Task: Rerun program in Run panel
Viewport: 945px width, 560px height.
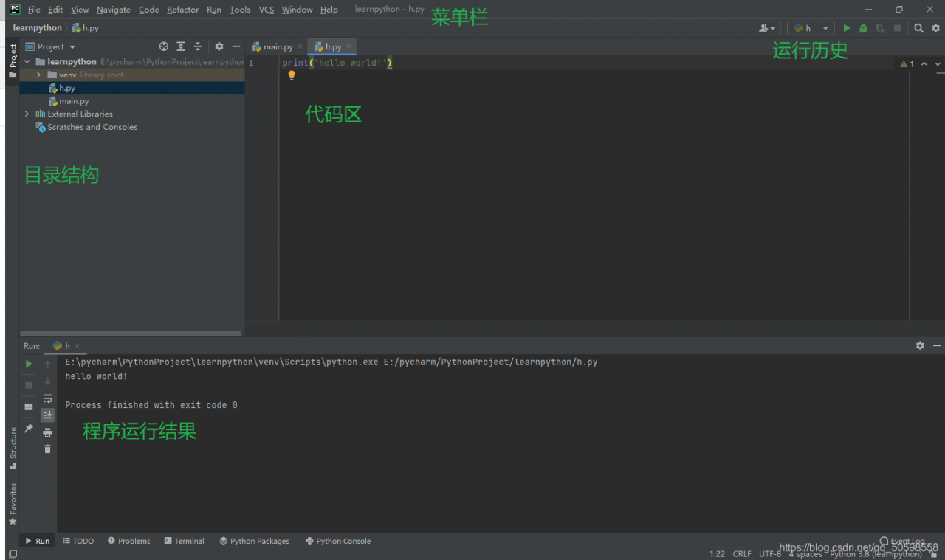Action: (x=29, y=364)
